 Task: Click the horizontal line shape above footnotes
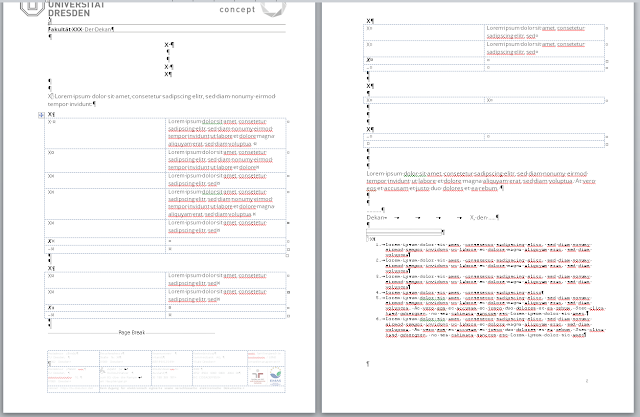pyautogui.click(x=404, y=232)
